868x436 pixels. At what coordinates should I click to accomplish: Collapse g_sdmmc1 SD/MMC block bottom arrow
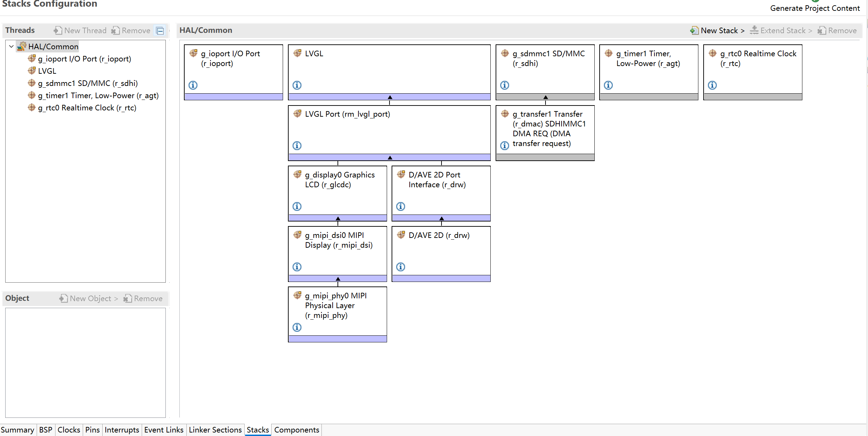[546, 97]
